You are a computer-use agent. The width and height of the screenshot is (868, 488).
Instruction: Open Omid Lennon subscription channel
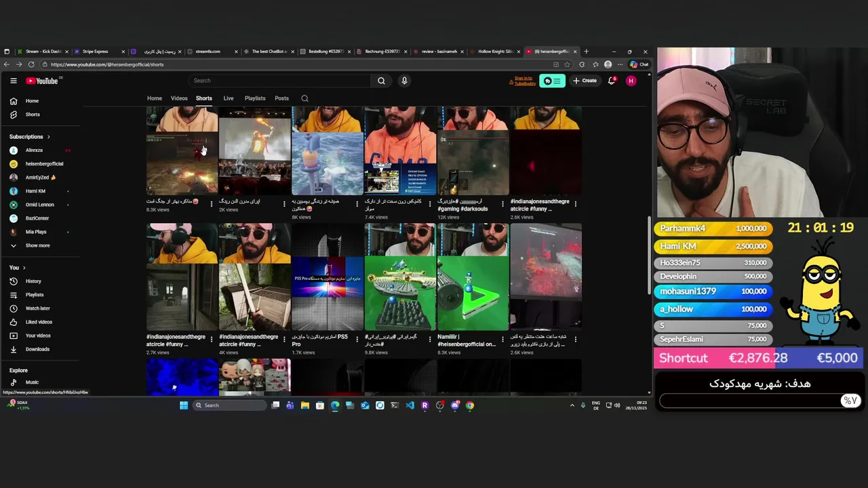point(39,205)
